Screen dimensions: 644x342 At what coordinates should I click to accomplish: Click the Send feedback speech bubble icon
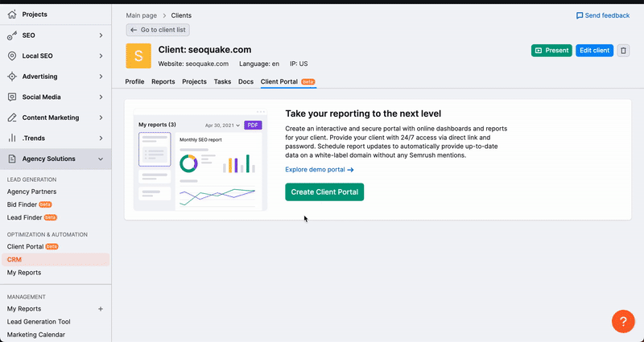pyautogui.click(x=580, y=15)
